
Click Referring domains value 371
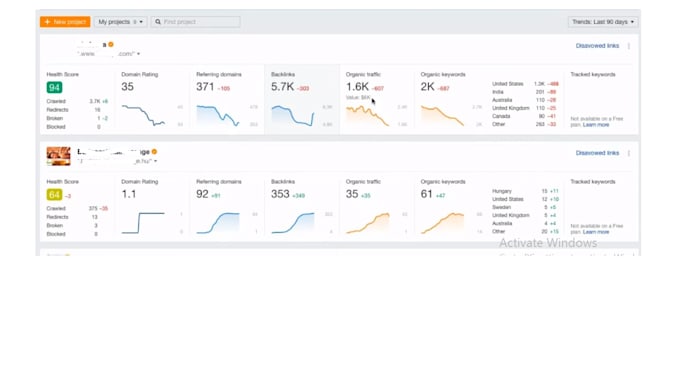tap(205, 87)
